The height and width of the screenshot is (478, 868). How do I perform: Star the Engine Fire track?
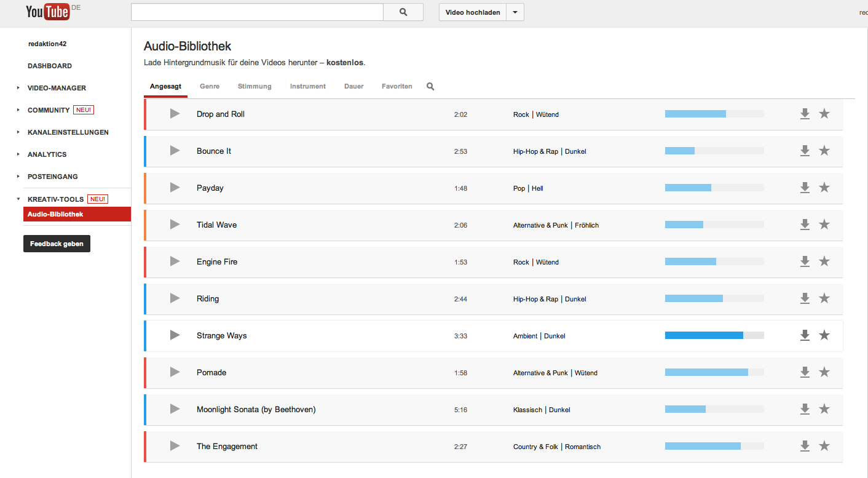pos(824,261)
